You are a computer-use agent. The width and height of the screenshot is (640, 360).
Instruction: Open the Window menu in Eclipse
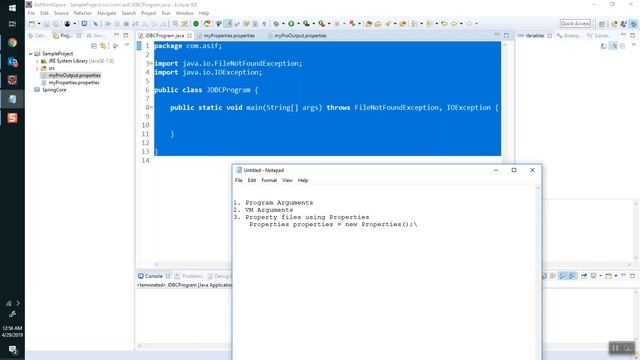point(184,13)
